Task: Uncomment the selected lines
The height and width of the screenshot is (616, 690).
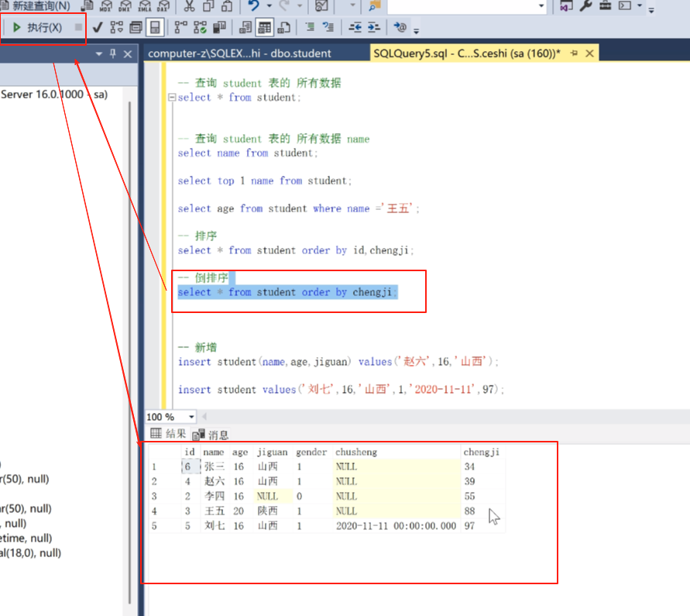Action: tap(328, 28)
